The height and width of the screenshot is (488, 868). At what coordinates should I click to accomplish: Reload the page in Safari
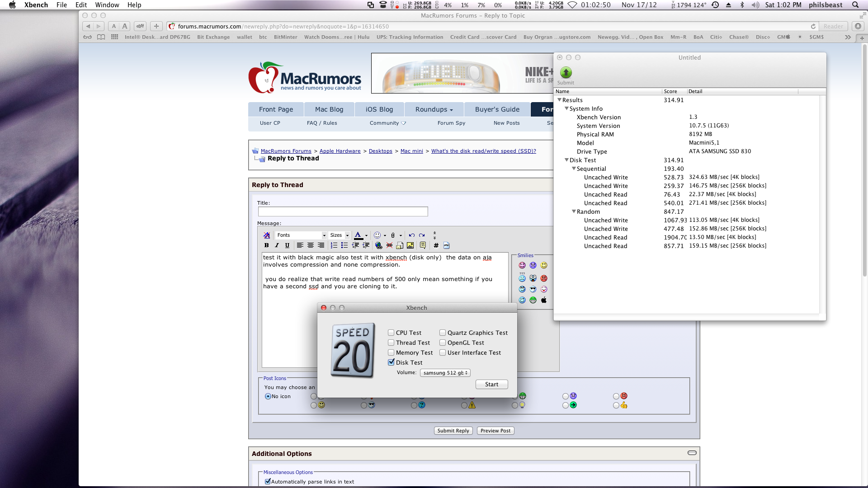(813, 26)
